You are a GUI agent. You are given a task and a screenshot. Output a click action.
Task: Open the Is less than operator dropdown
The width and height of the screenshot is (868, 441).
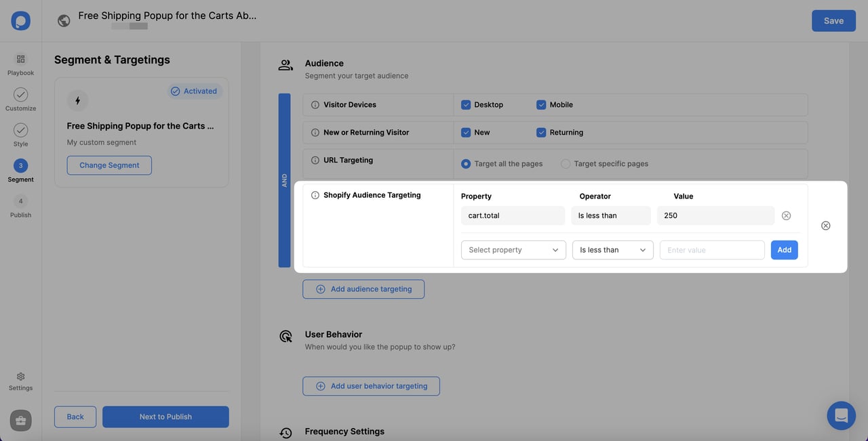click(x=613, y=250)
